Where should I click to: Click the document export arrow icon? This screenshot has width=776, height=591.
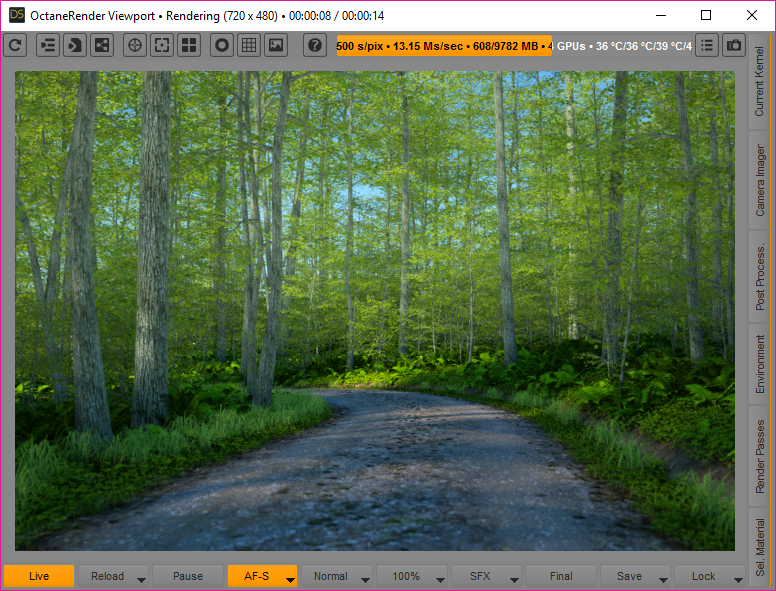pyautogui.click(x=75, y=46)
